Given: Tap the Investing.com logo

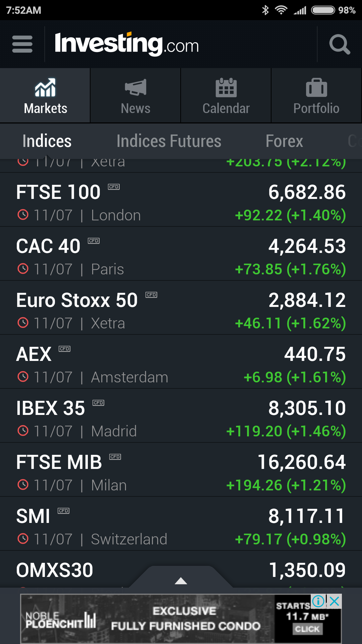Looking at the screenshot, I should pos(127,44).
